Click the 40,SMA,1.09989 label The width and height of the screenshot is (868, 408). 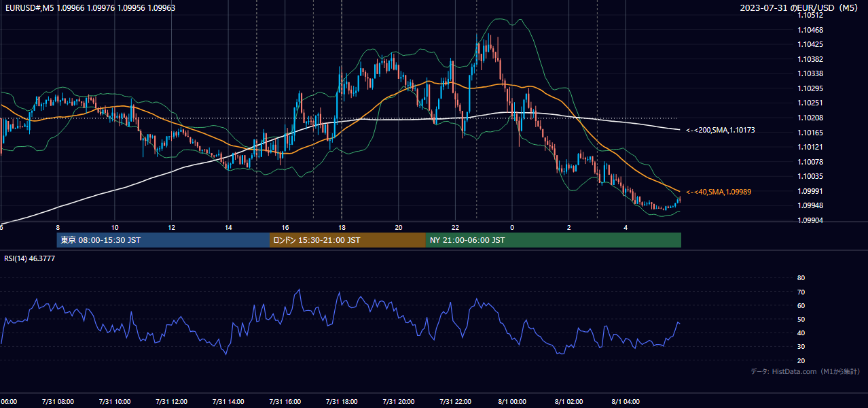click(x=718, y=192)
